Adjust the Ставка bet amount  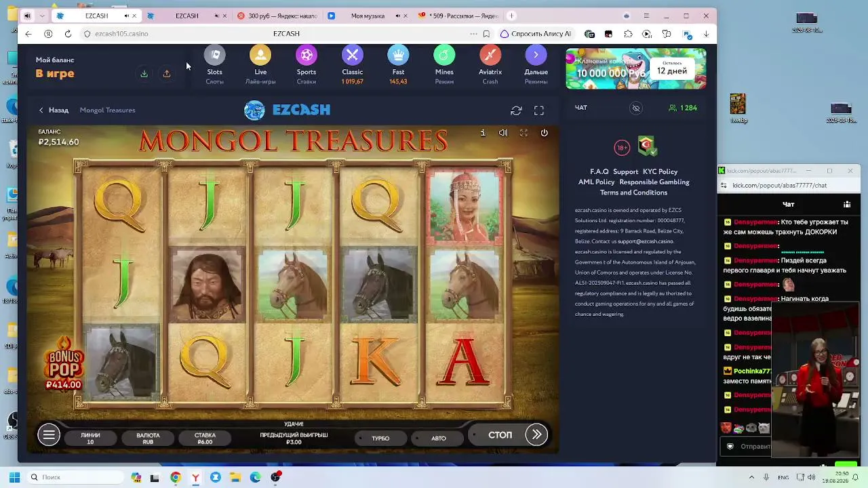[x=205, y=439]
